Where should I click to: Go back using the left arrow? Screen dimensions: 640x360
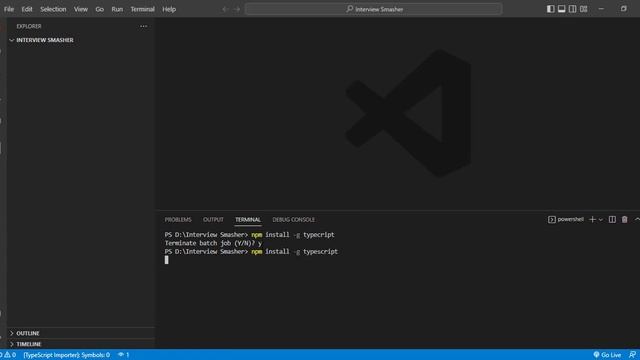click(x=225, y=9)
